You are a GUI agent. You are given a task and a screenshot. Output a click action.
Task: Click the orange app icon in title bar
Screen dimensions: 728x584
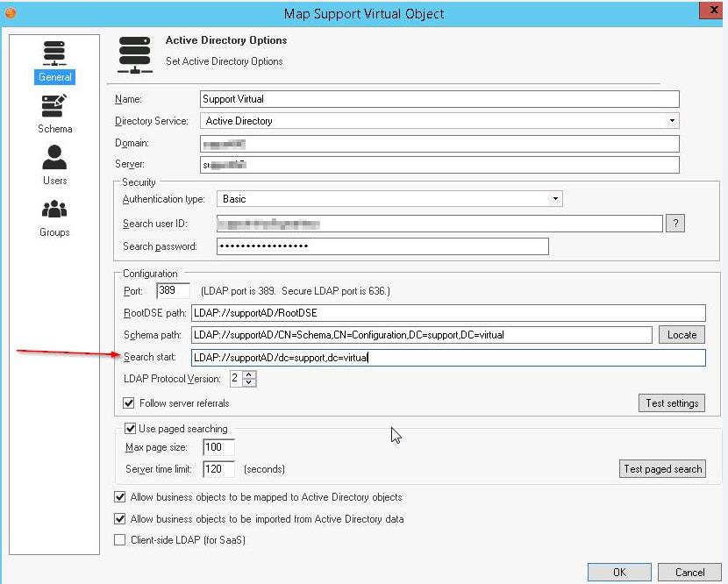pos(11,12)
